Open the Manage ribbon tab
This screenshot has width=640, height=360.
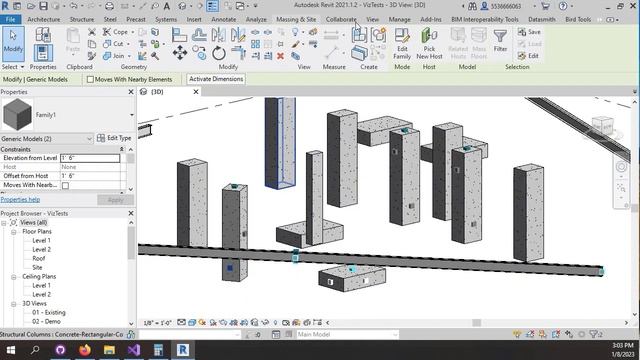(x=399, y=19)
